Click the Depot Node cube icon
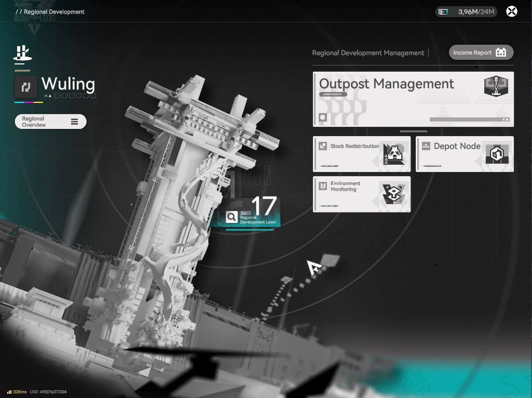Screen dimensions: 532x398 click(x=497, y=154)
